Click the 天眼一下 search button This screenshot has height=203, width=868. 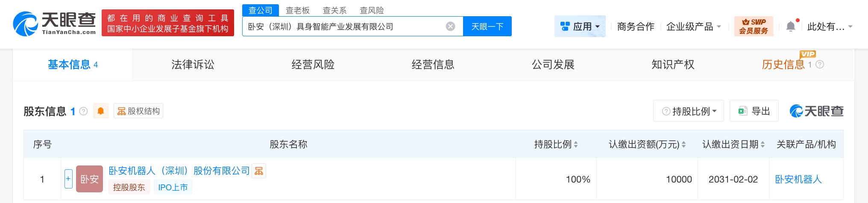487,26
